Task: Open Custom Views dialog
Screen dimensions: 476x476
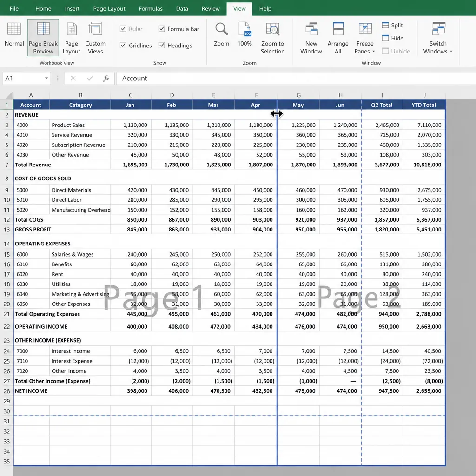Action: [x=95, y=38]
